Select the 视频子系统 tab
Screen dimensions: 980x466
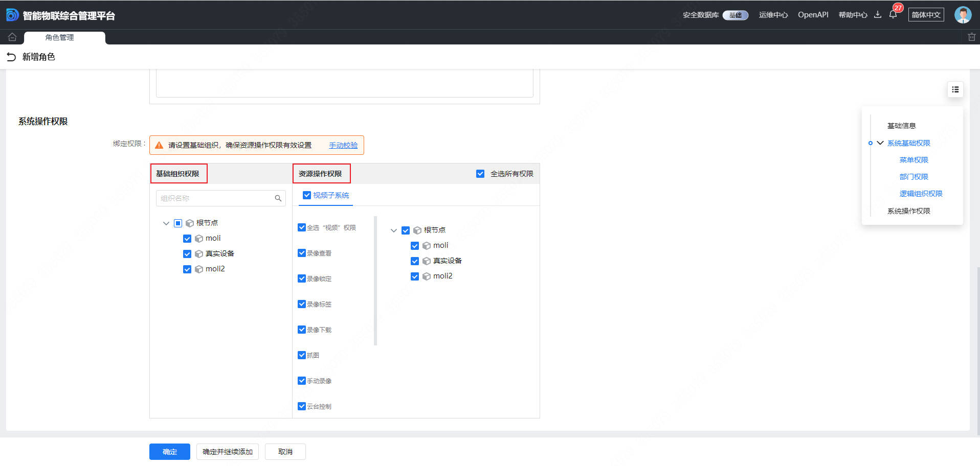click(330, 195)
